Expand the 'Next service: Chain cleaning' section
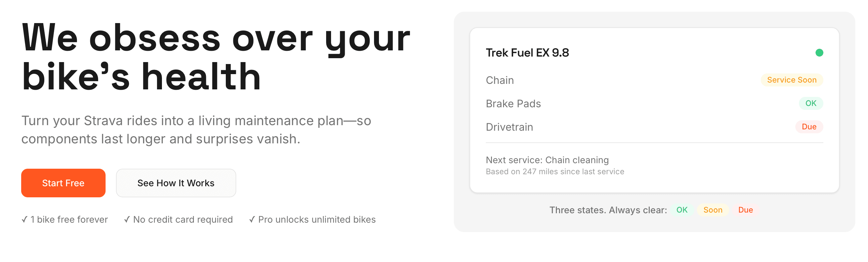 coord(548,160)
